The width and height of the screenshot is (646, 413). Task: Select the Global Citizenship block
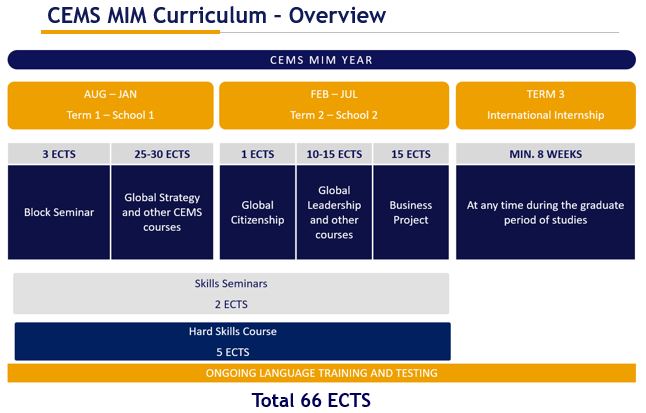tap(257, 212)
